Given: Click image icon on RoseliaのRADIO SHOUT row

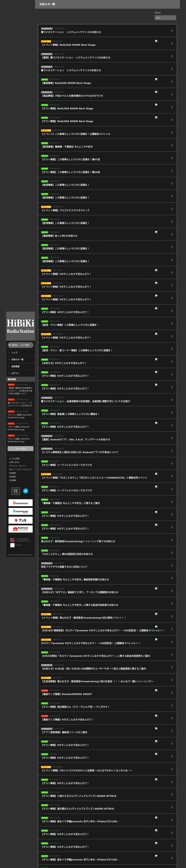Looking at the screenshot, I should tap(156, 690).
